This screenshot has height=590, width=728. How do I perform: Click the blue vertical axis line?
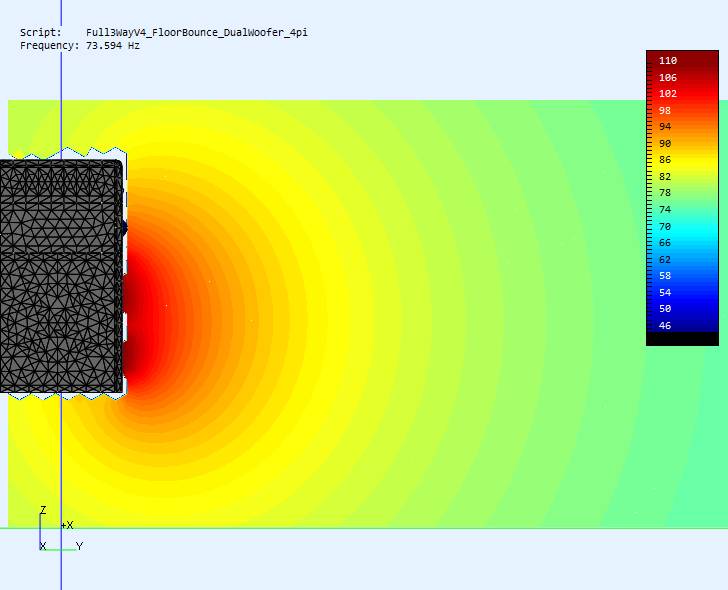pos(61,295)
